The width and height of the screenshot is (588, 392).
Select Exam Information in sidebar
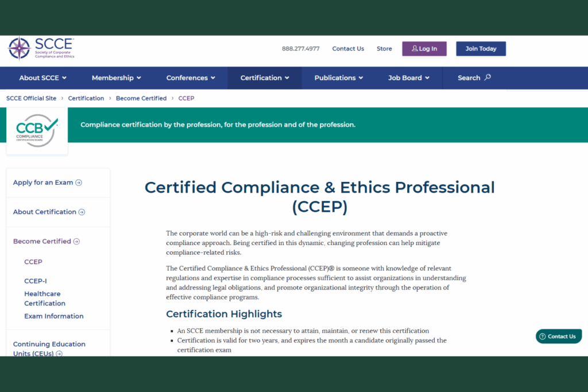[x=54, y=316]
